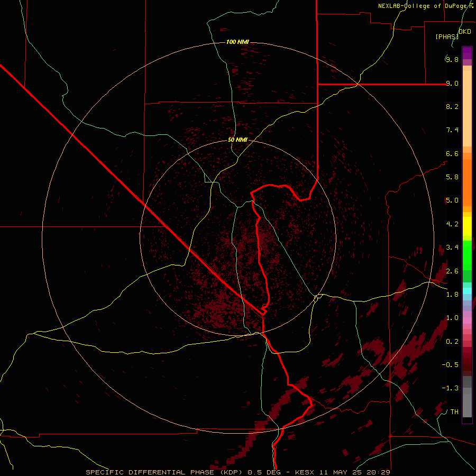The image size is (476, 476).
Task: Select the 3.4 value on color scale
Action: tap(452, 248)
